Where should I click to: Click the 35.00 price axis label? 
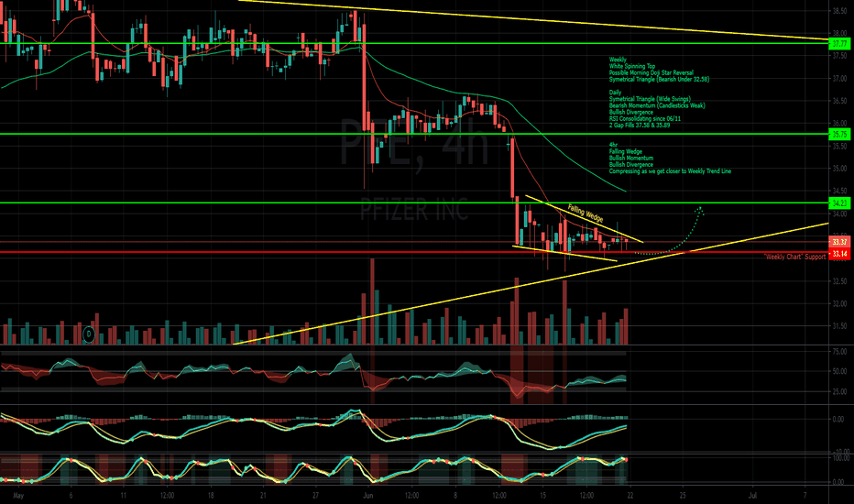[839, 169]
